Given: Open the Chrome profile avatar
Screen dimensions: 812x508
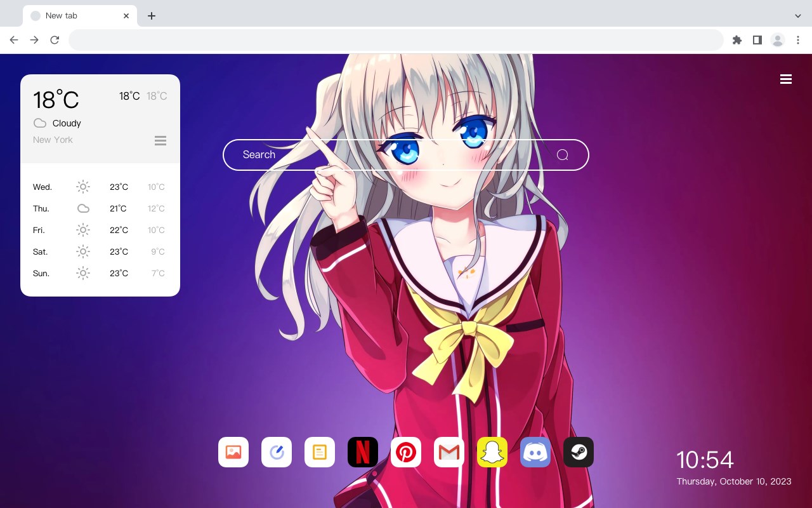Looking at the screenshot, I should coord(778,40).
